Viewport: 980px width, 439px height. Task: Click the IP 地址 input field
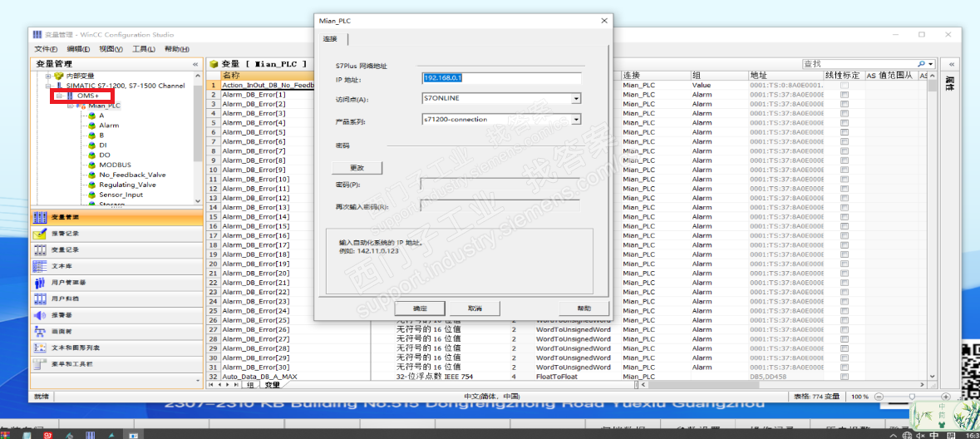(502, 78)
